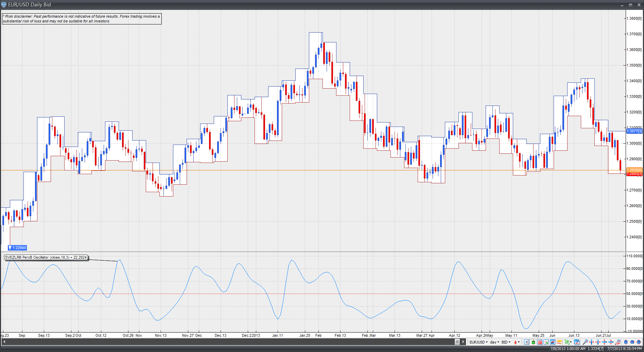Click the fit-all-directions chart icon

pyautogui.click(x=639, y=342)
